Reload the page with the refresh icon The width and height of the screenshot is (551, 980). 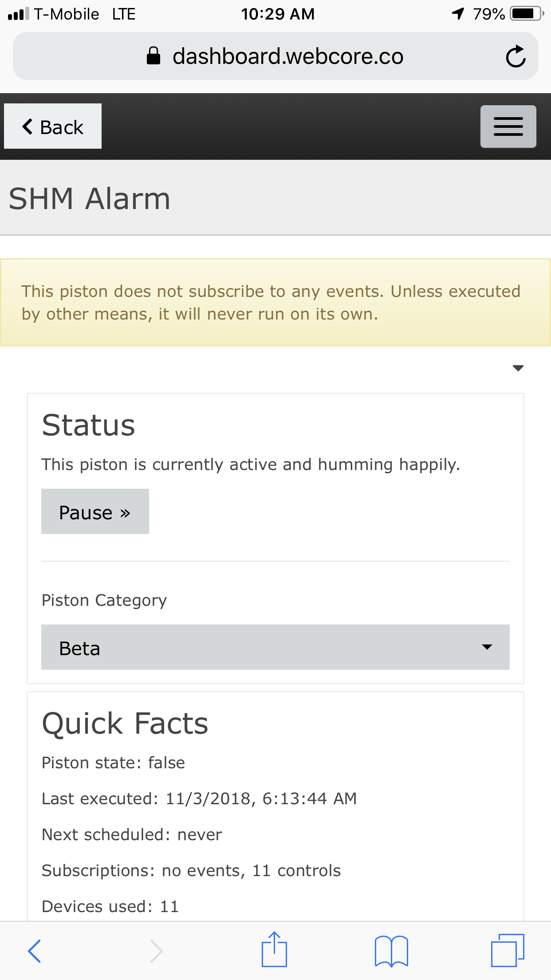point(516,56)
